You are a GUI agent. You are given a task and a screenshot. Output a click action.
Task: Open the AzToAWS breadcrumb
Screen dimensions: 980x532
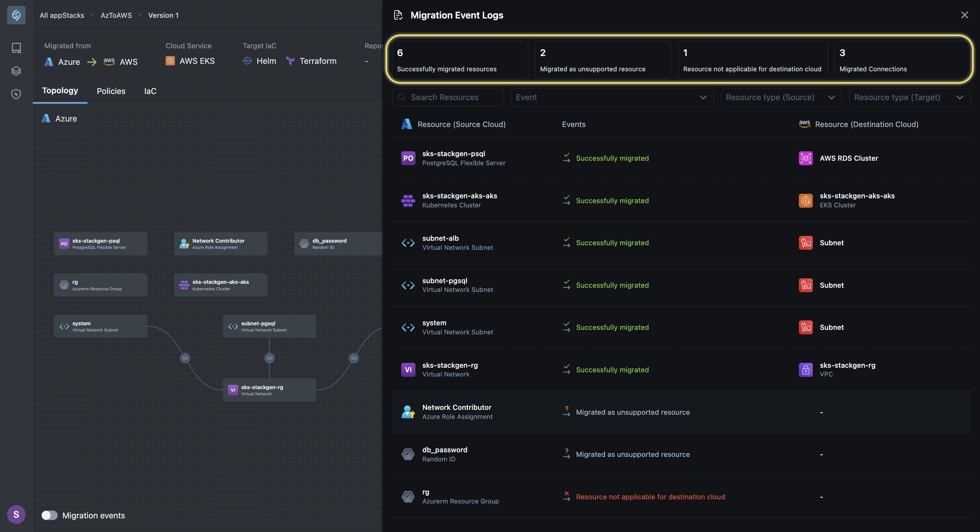coord(116,15)
